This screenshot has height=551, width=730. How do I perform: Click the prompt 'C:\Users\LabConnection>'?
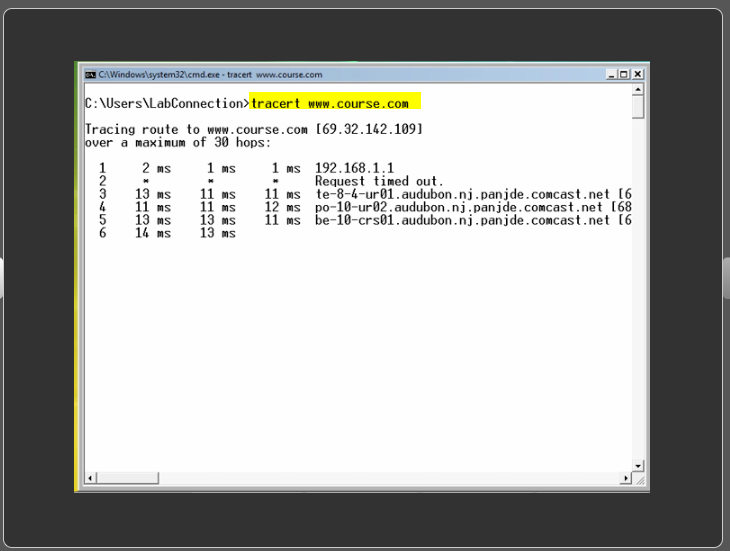pyautogui.click(x=167, y=103)
